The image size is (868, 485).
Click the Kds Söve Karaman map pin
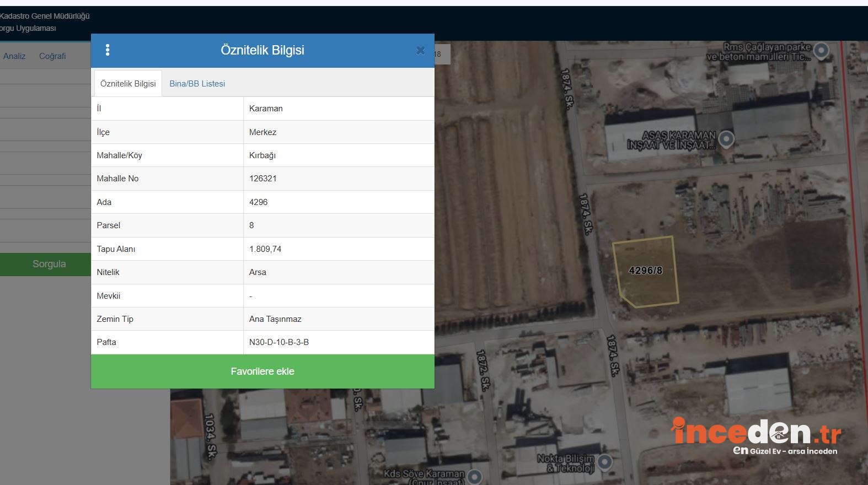[x=474, y=477]
